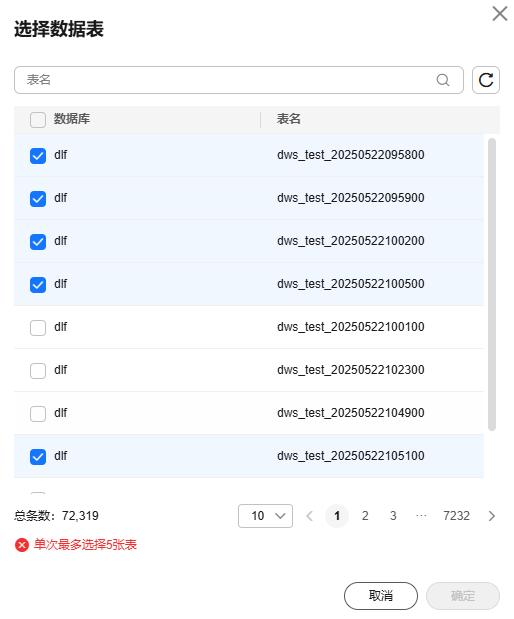Open the page size dropdown
Screen dimensions: 514x619
click(x=265, y=516)
